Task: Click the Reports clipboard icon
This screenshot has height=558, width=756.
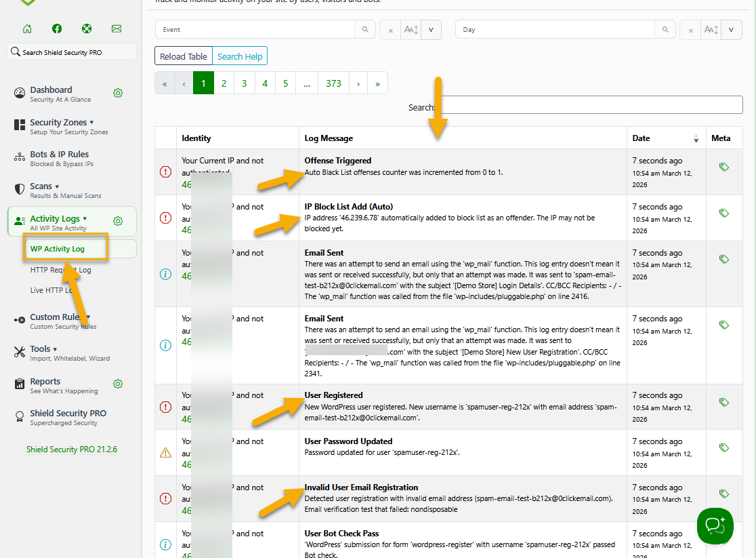Action: coord(19,384)
